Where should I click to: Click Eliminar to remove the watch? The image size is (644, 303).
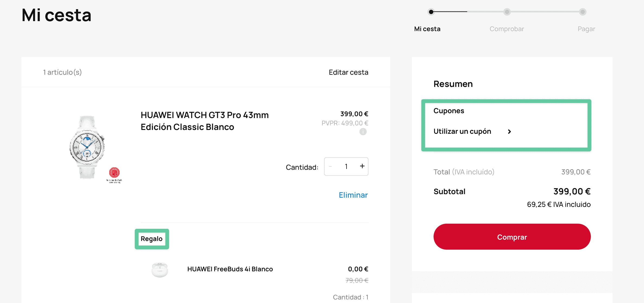(x=353, y=195)
